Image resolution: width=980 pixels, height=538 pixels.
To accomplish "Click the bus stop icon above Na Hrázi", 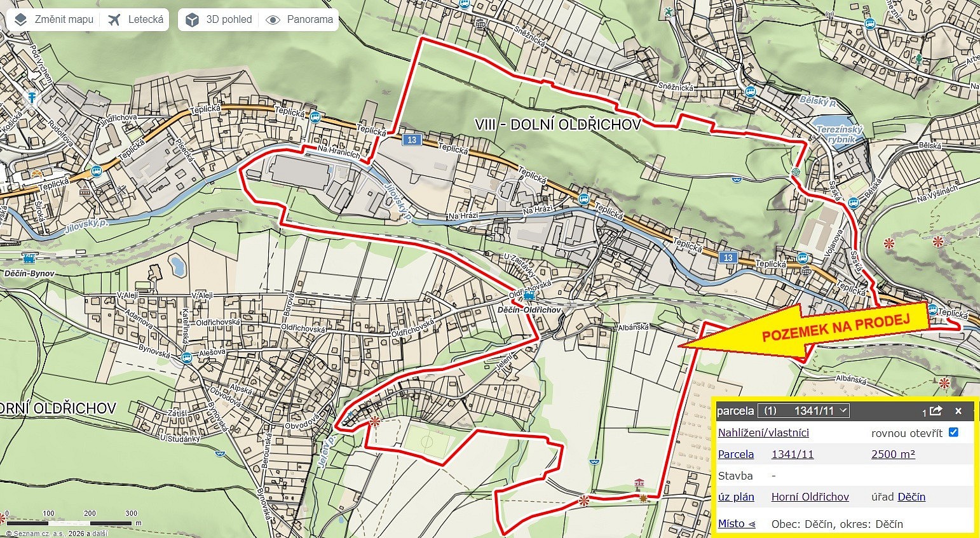I will pos(584,199).
